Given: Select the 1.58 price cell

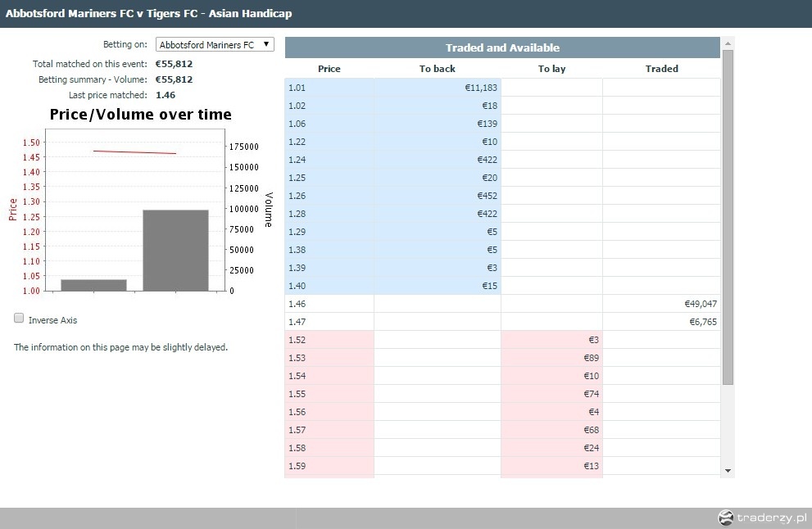Looking at the screenshot, I should (x=329, y=448).
